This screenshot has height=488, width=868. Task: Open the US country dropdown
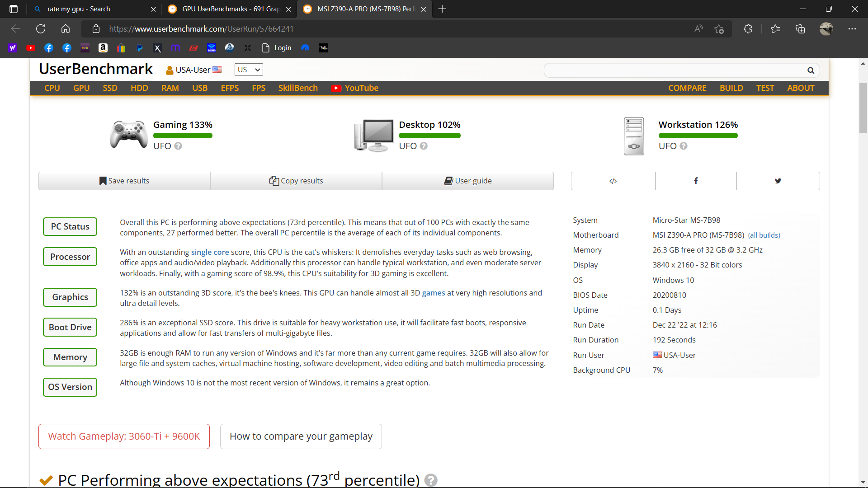(249, 70)
